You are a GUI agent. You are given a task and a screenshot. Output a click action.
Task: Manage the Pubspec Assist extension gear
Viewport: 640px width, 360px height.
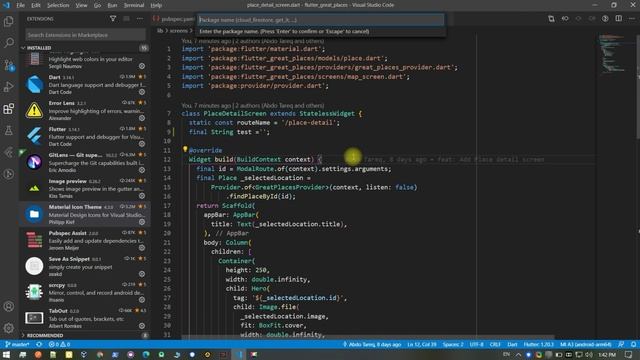click(142, 248)
